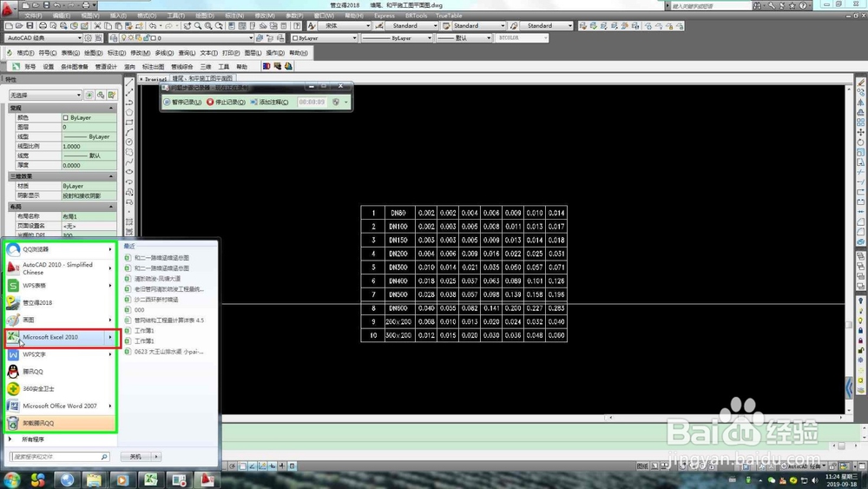
Task: Open the 宋体 text style dropdown
Action: [x=346, y=25]
